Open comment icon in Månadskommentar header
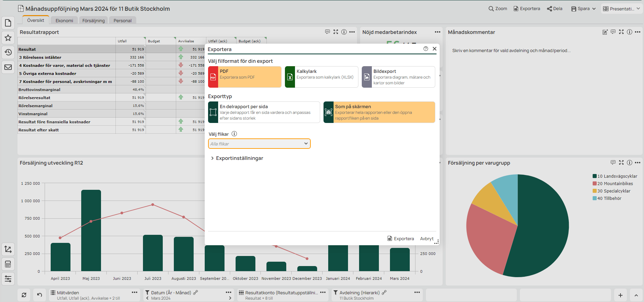 [x=613, y=32]
